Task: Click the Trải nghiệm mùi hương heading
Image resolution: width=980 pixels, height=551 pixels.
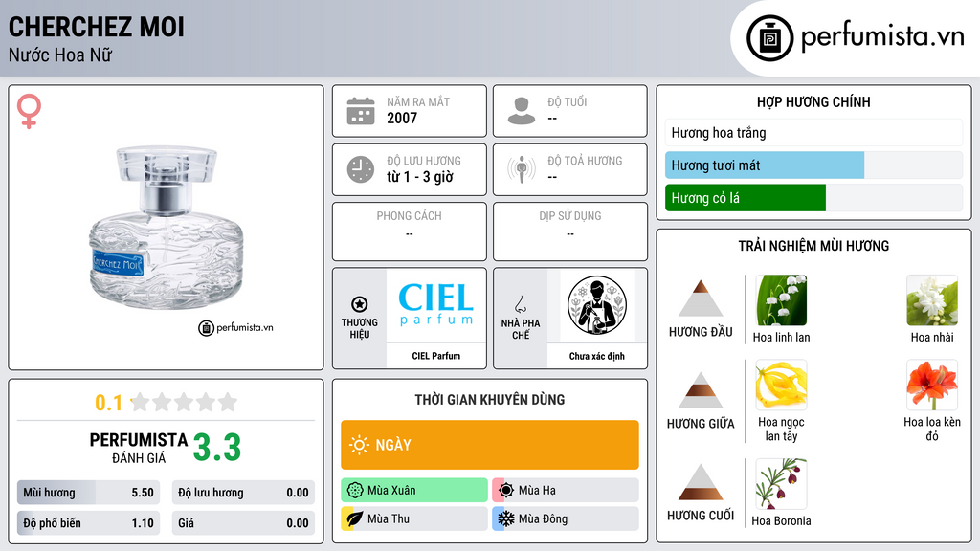Action: tap(813, 246)
